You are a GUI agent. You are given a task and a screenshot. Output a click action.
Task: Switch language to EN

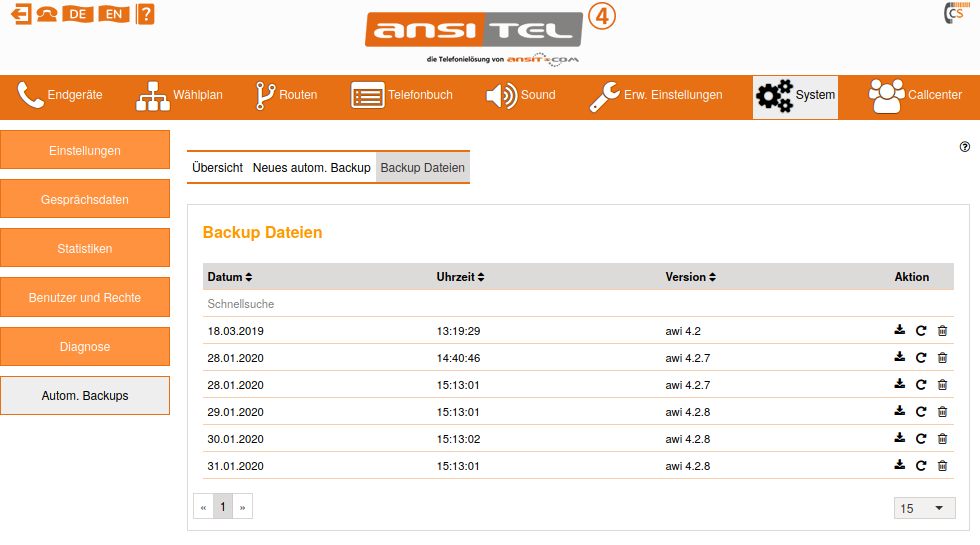(114, 14)
